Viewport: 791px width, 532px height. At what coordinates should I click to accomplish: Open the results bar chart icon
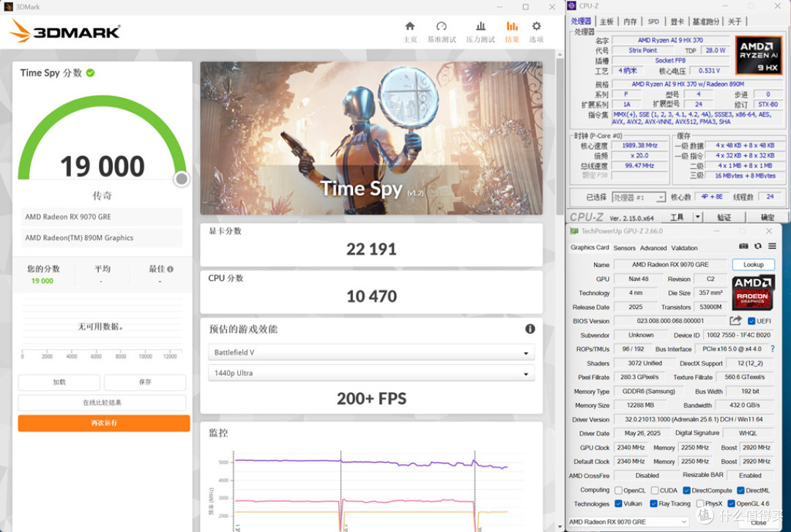tap(512, 26)
